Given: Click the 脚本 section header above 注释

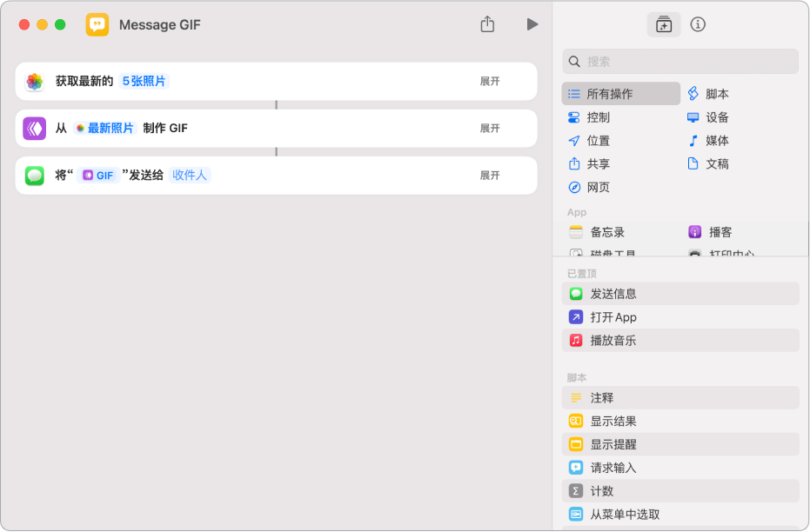Looking at the screenshot, I should tap(577, 378).
